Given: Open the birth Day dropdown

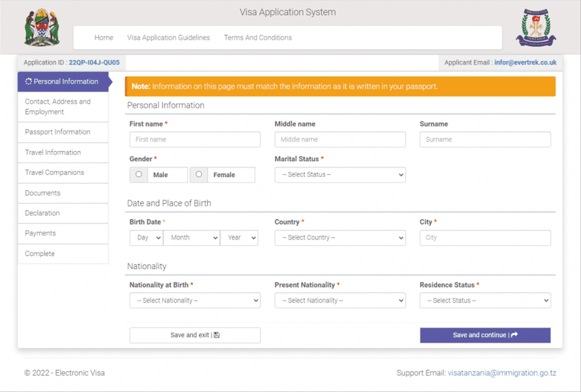Looking at the screenshot, I should pos(146,238).
